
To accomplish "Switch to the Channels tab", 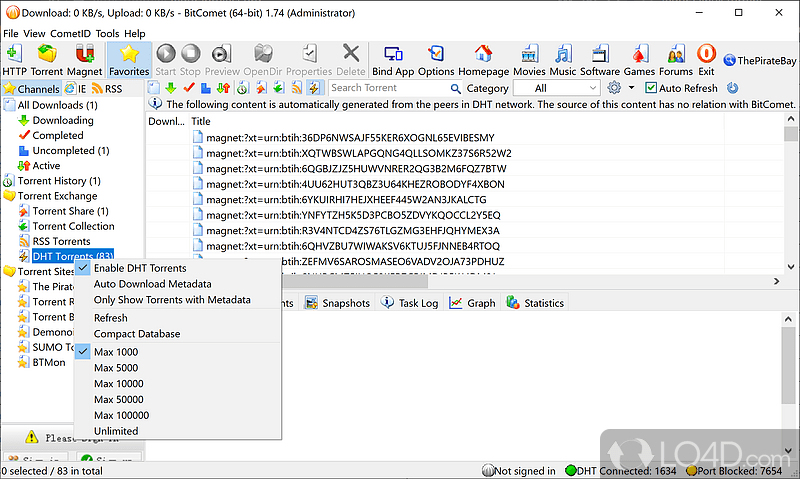I will (32, 89).
